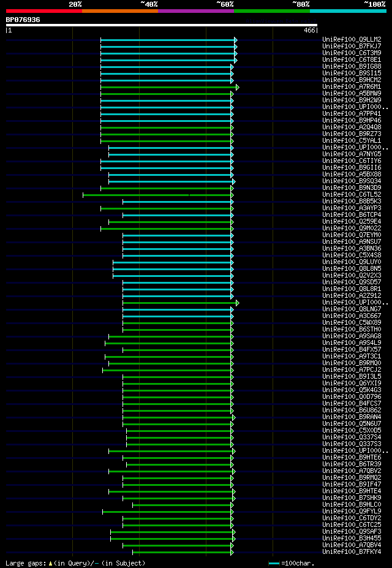
Task: Open hit UniRef100_Q9LLM2
Action: 352,39
